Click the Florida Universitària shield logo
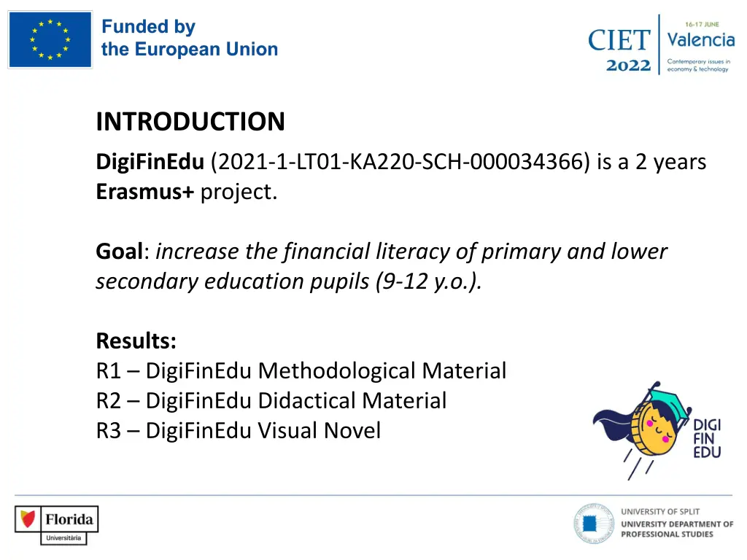 click(28, 519)
